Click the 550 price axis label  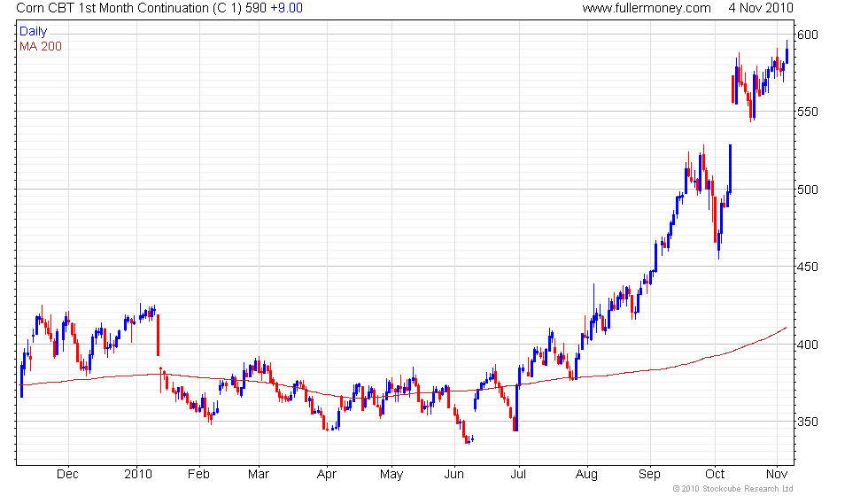pyautogui.click(x=807, y=112)
